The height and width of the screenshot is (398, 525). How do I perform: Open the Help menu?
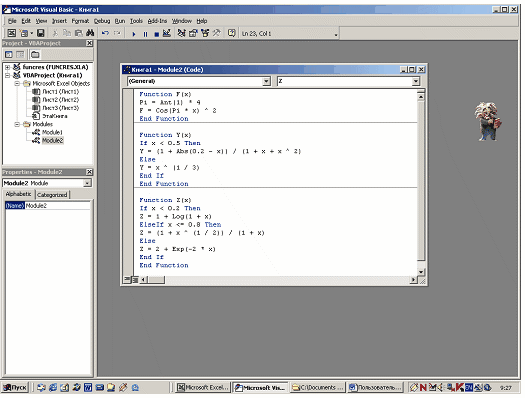202,21
